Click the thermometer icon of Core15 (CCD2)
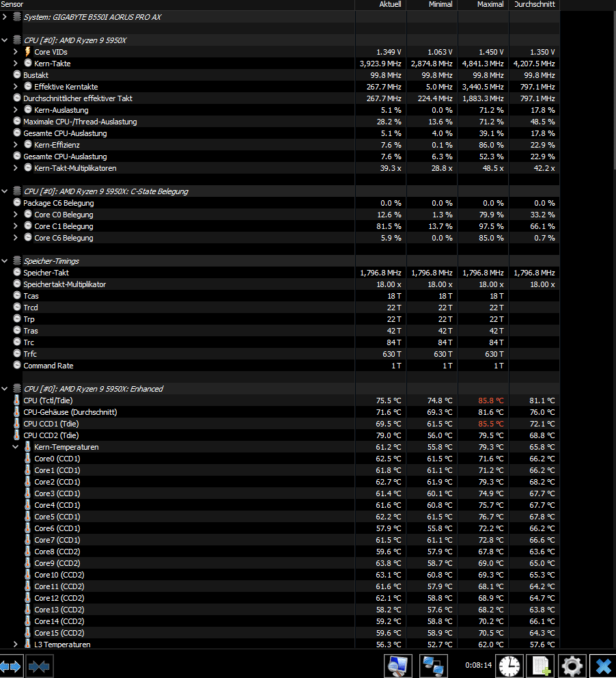Image resolution: width=616 pixels, height=678 pixels. pyautogui.click(x=28, y=633)
